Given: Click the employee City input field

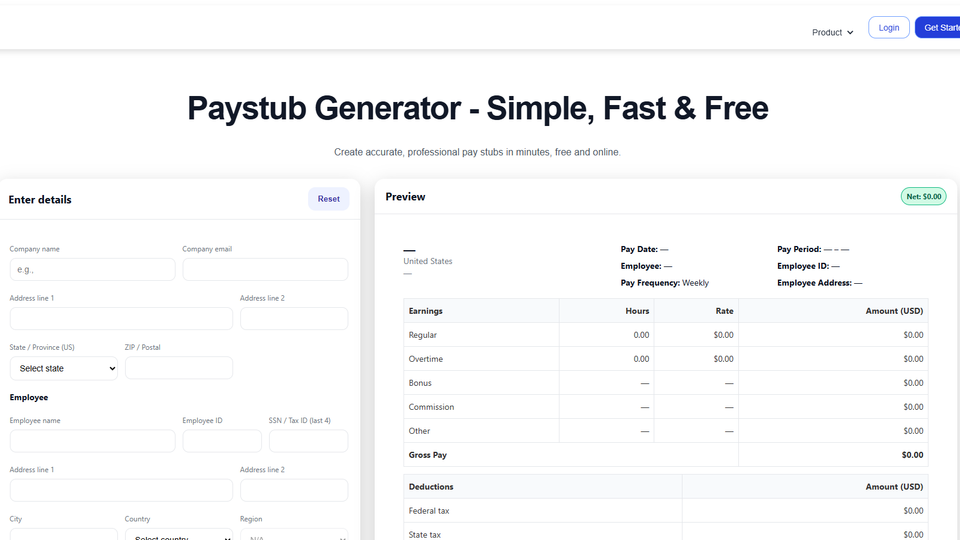Looking at the screenshot, I should [x=64, y=535].
